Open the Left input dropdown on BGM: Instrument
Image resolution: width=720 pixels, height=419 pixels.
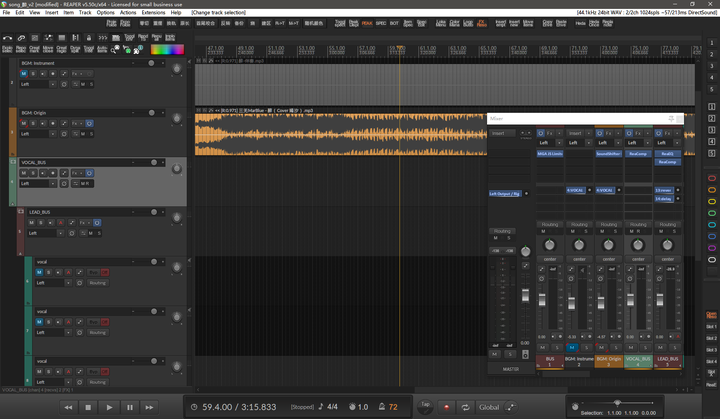tap(38, 85)
